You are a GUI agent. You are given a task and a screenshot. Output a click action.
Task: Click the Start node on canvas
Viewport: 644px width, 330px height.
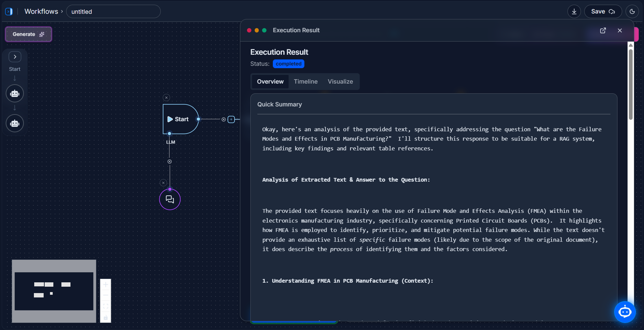[x=180, y=119]
